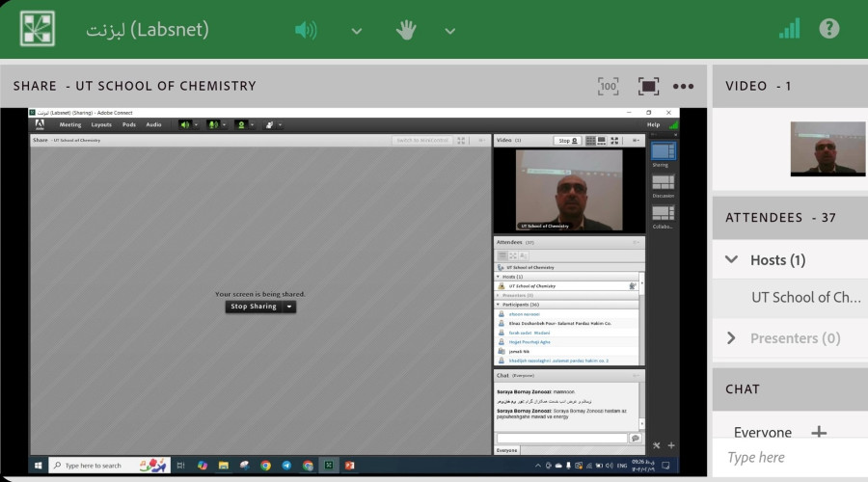The width and height of the screenshot is (868, 482).
Task: Open the Layouts menu in shared window
Action: click(101, 124)
